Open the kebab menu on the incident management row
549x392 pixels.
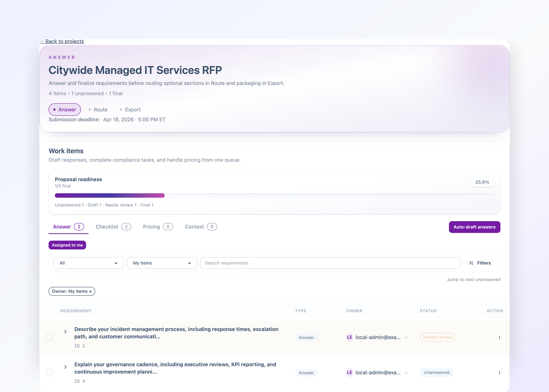(499, 337)
